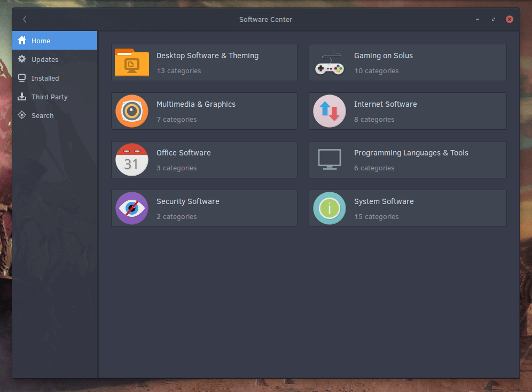Image resolution: width=532 pixels, height=392 pixels.
Task: Minimize the Software Center window
Action: pos(478,20)
